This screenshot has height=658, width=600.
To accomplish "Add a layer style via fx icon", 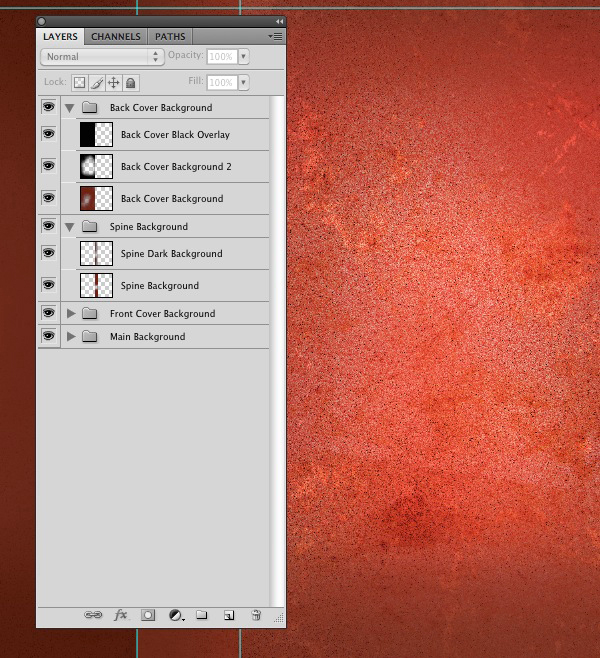I will tap(120, 615).
